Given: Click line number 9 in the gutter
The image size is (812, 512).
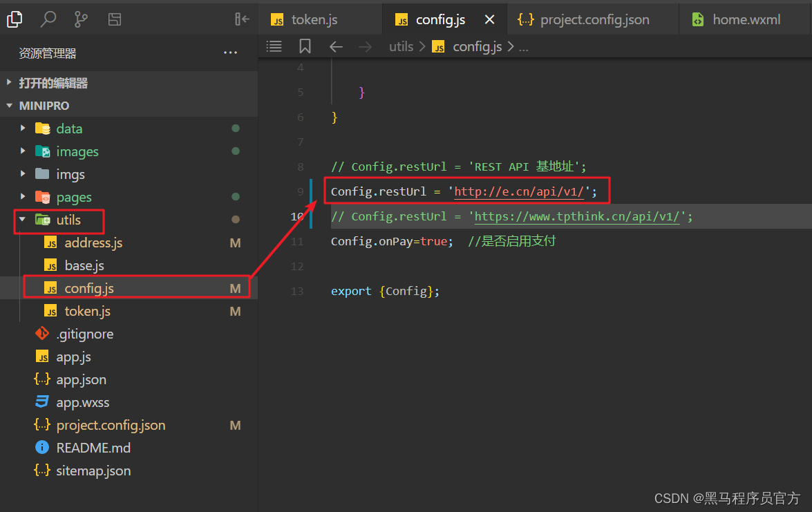Looking at the screenshot, I should click(301, 191).
